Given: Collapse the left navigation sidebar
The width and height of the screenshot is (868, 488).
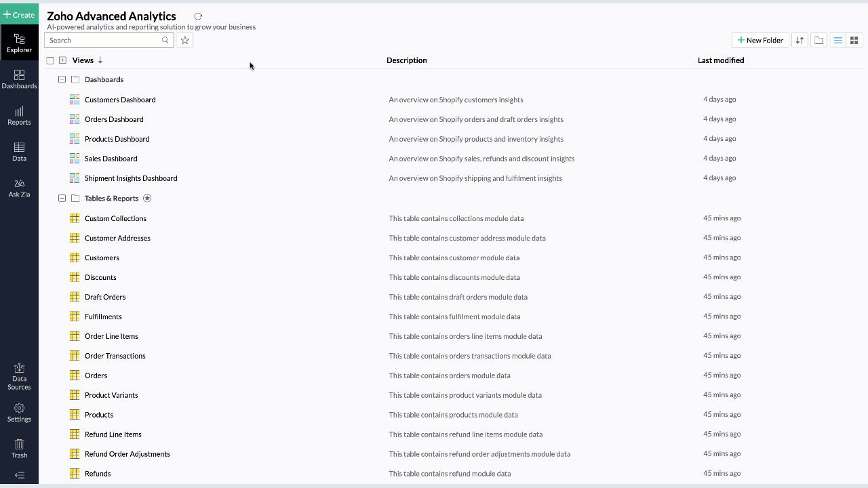Looking at the screenshot, I should click(x=19, y=475).
